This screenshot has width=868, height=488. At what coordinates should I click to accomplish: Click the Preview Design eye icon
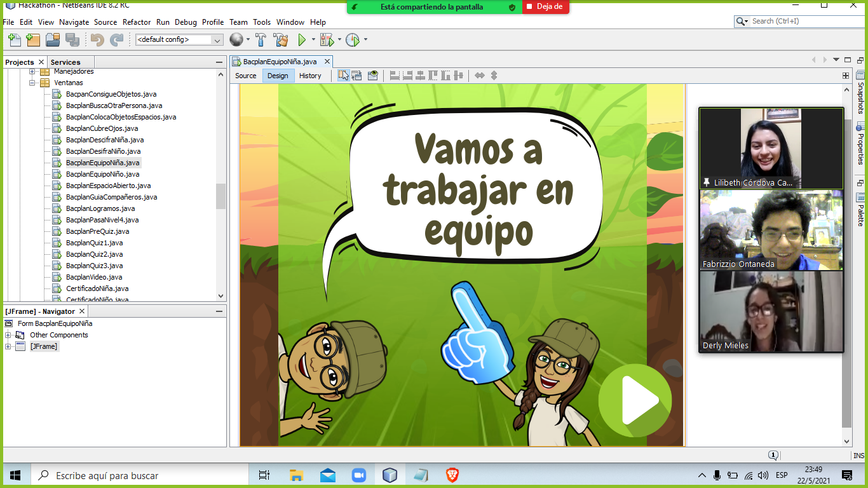373,76
